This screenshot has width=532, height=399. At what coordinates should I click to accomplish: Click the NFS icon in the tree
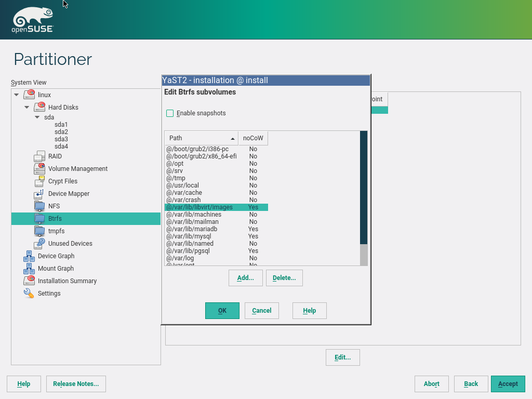pyautogui.click(x=39, y=206)
